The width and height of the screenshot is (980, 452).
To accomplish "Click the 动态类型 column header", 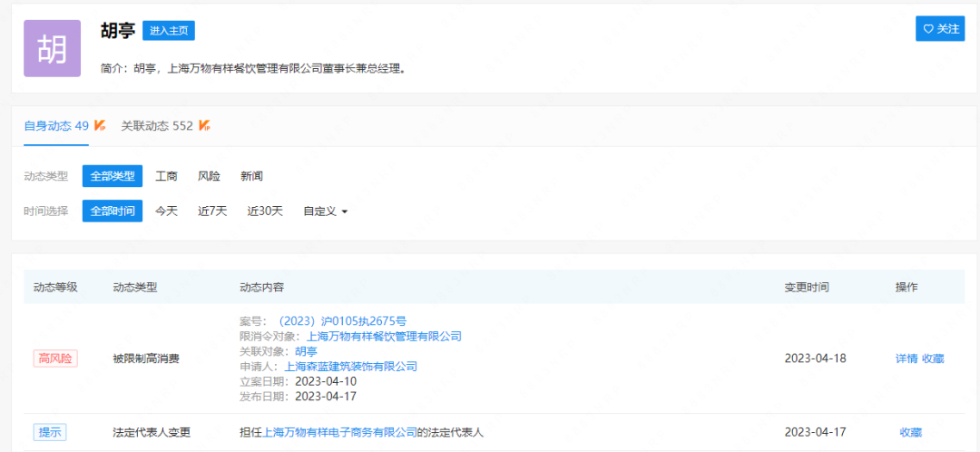I will coord(135,287).
